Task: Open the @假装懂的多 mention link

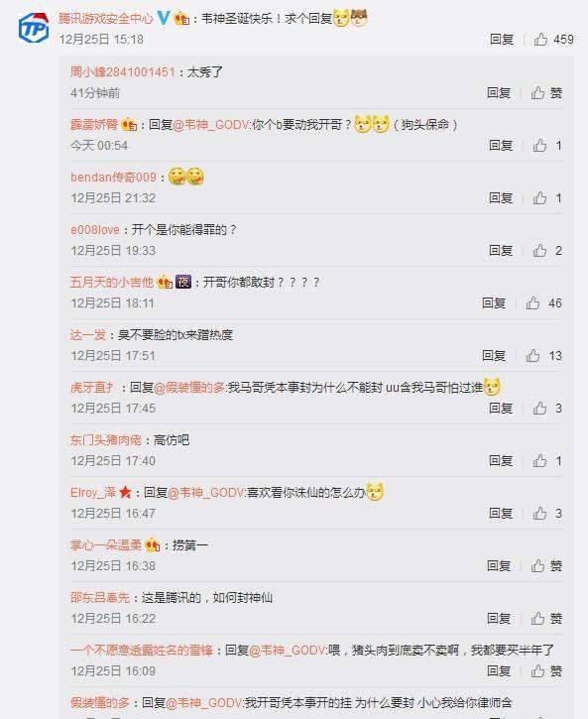Action: [189, 388]
